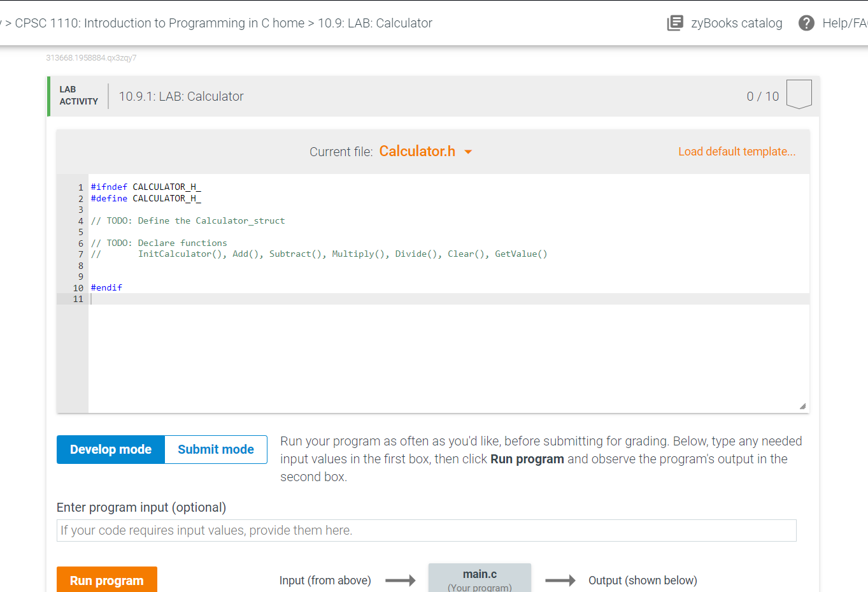Click the 0 / 10 score display
The height and width of the screenshot is (592, 868).
click(x=762, y=96)
